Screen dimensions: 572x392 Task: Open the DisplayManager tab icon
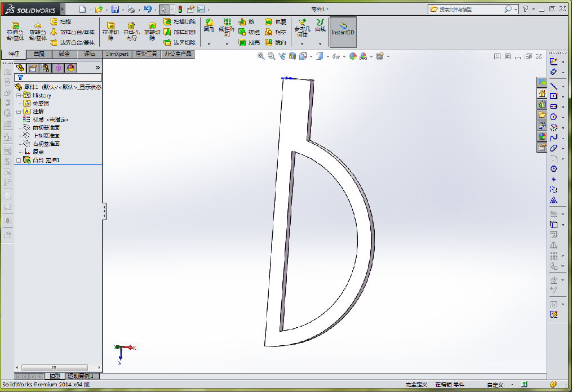(x=71, y=68)
